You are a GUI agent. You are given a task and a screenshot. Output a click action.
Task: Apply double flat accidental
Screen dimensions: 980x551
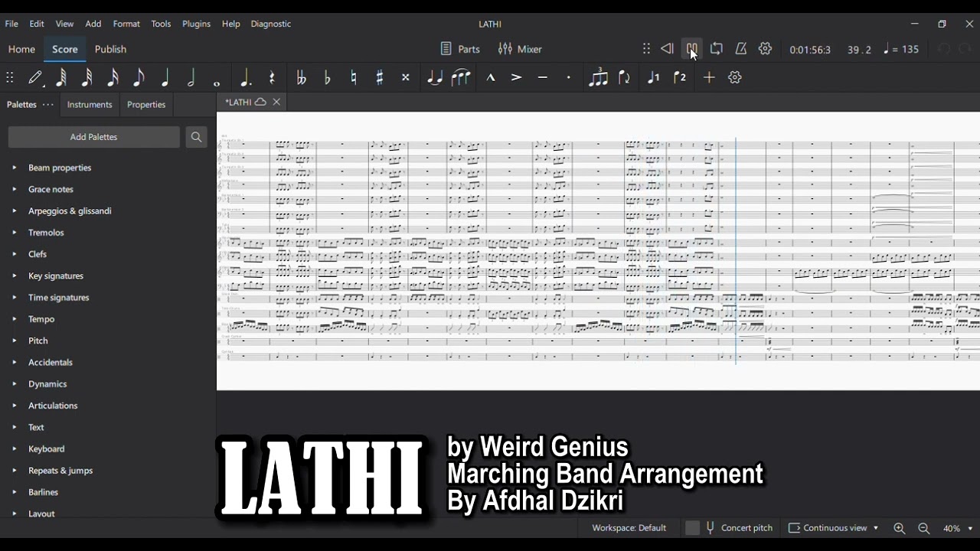point(301,77)
